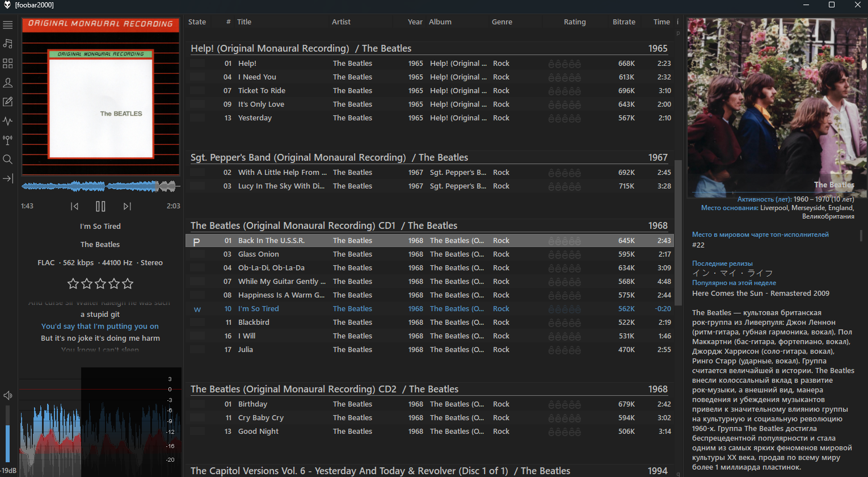Open the waveform visualization sidebar icon
This screenshot has height=477, width=868.
click(x=8, y=121)
